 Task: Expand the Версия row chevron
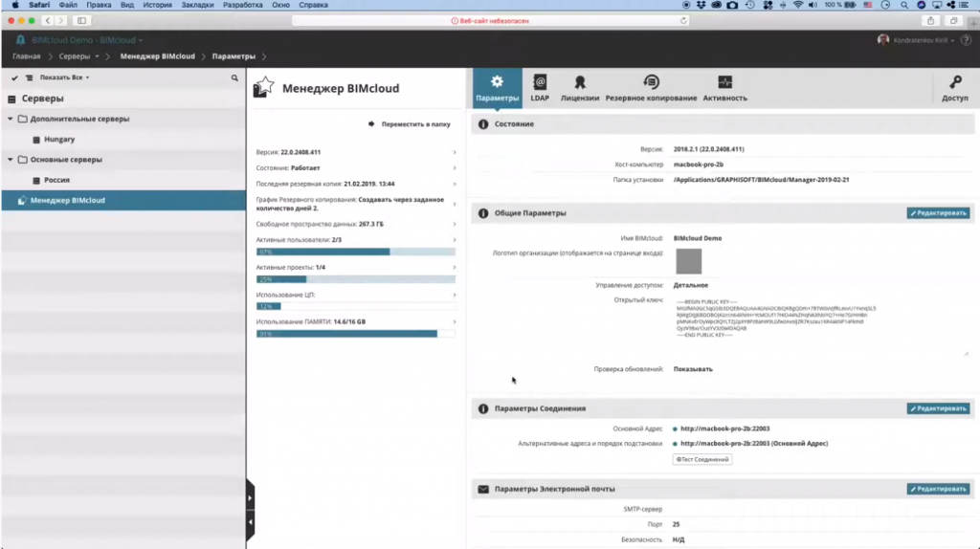click(455, 152)
